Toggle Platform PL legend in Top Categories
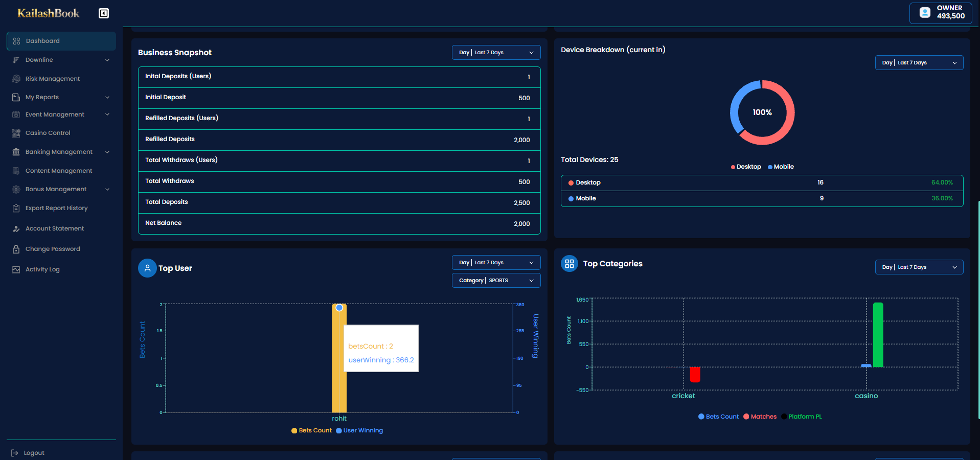 tap(802, 417)
